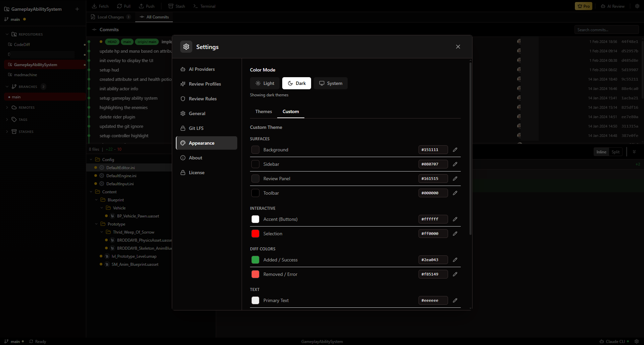Click the Claude CLI status indicator
This screenshot has width=644, height=345.
[x=614, y=341]
